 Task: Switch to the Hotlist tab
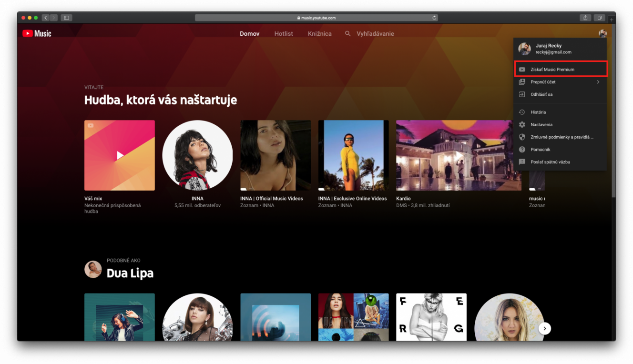coord(284,34)
